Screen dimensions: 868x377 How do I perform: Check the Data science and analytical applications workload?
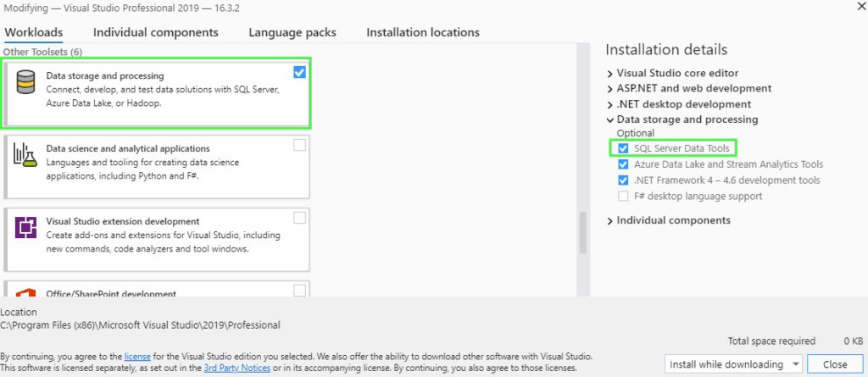coord(299,145)
